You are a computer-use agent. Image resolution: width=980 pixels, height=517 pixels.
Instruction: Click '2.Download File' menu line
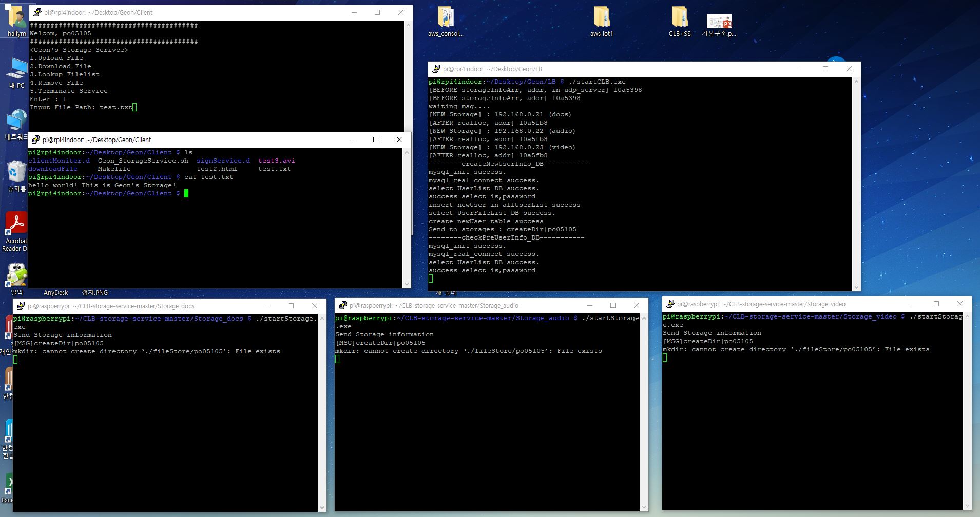tap(61, 66)
